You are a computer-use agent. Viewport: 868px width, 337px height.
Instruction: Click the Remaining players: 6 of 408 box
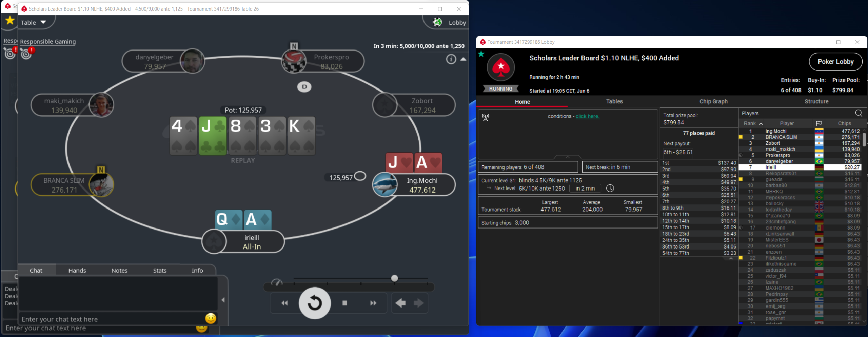coord(528,167)
